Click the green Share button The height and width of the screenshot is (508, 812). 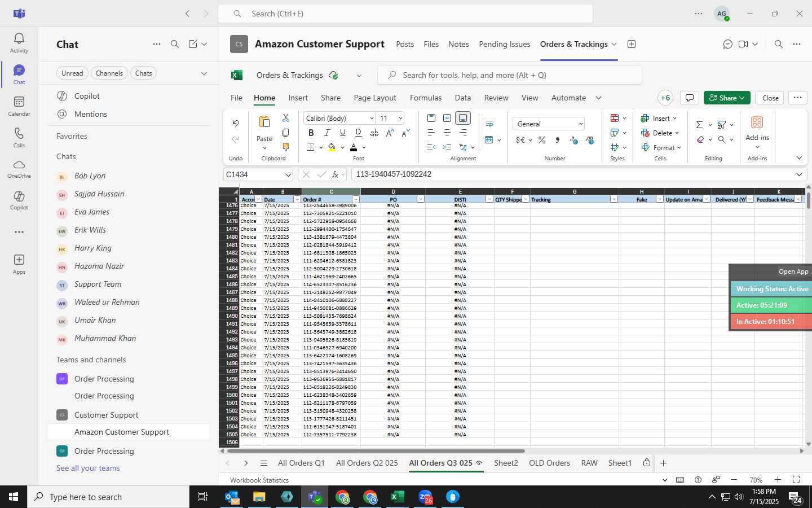pos(727,98)
